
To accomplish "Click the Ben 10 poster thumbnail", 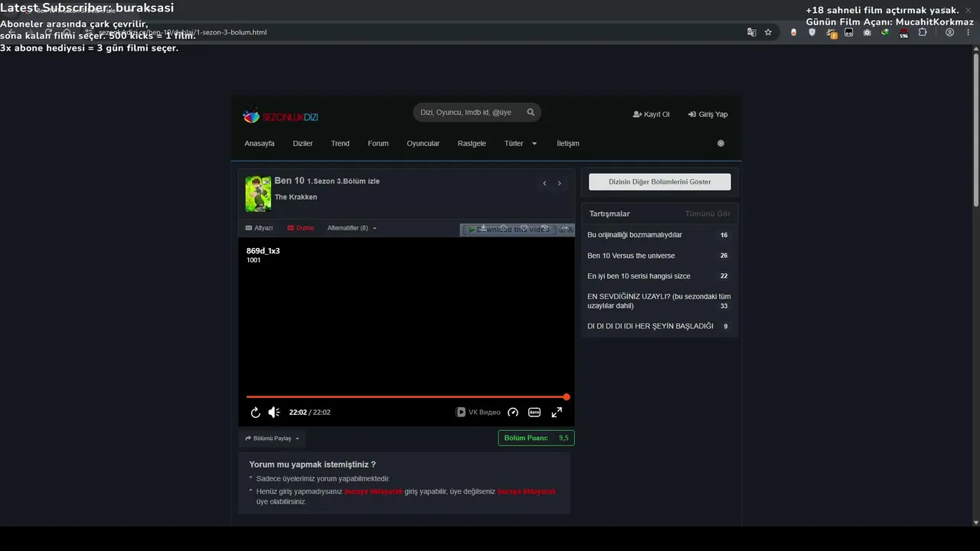I will pos(258,194).
